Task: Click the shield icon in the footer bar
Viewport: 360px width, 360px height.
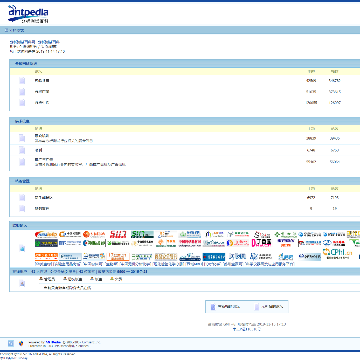Action: click(x=21, y=343)
